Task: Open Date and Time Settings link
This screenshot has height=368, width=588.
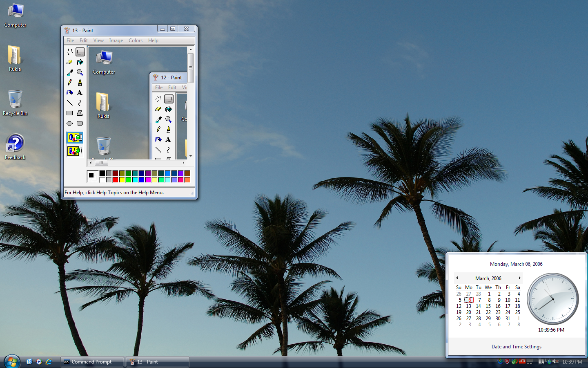Action: [x=516, y=347]
